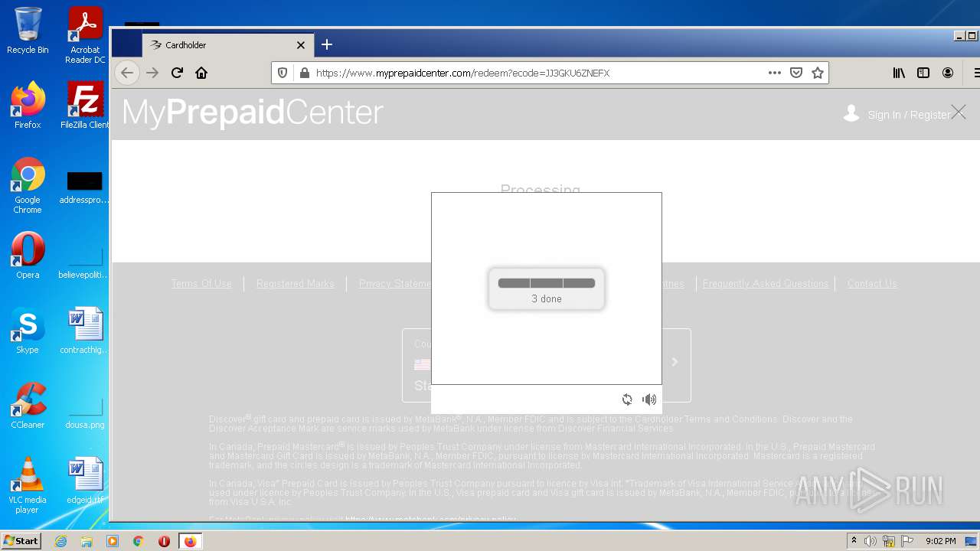Viewport: 980px width, 551px height.
Task: Close the page overlay with X
Action: tap(959, 112)
